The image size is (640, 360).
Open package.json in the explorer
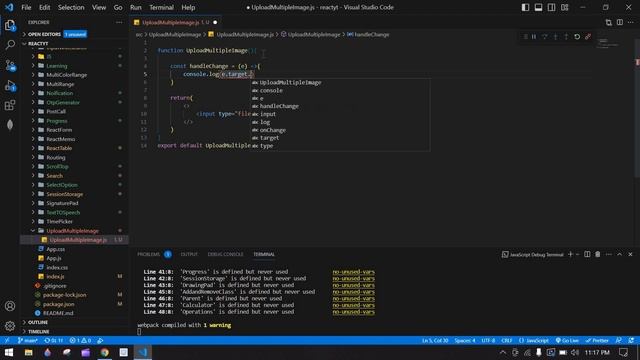pyautogui.click(x=58, y=304)
